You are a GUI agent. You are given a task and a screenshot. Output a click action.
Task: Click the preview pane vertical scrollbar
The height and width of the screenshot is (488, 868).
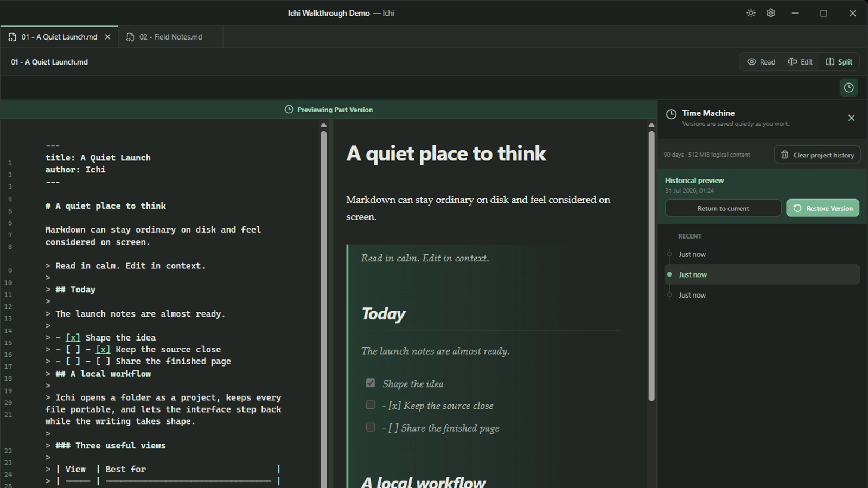652,266
